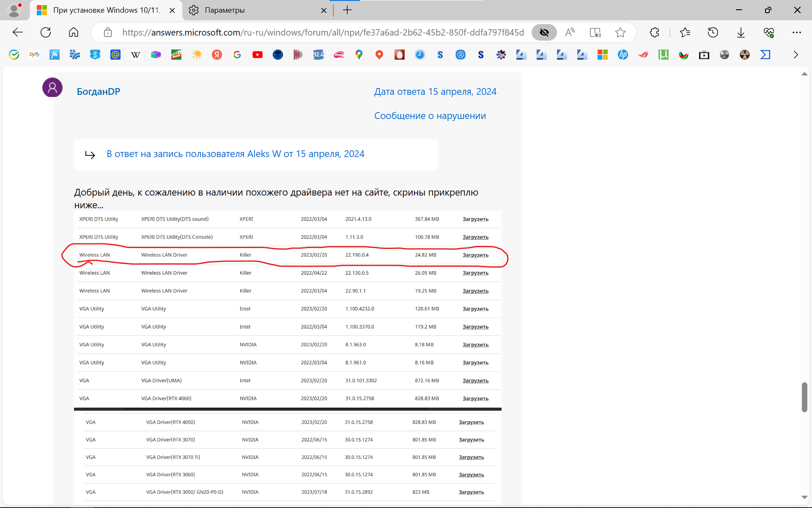The height and width of the screenshot is (508, 812).
Task: Open the immersive reader translate icon
Action: [595, 33]
